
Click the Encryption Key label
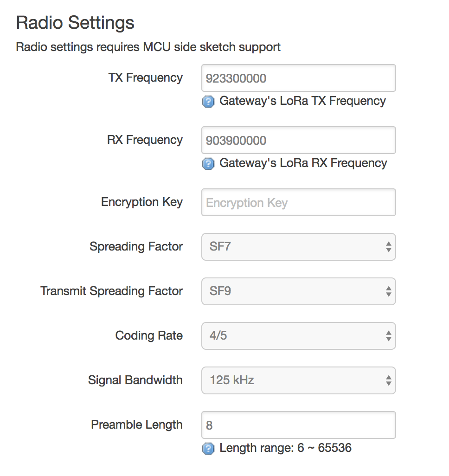(x=141, y=202)
